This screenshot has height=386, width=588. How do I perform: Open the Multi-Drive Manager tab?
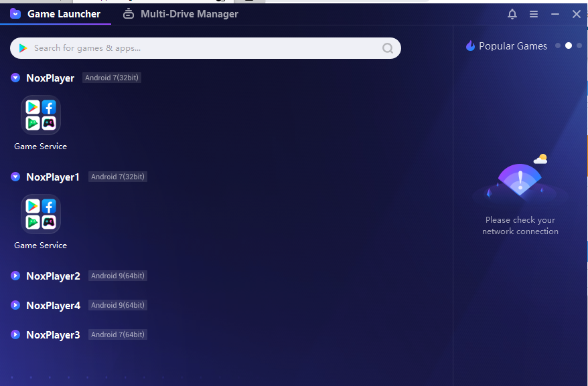(x=180, y=14)
